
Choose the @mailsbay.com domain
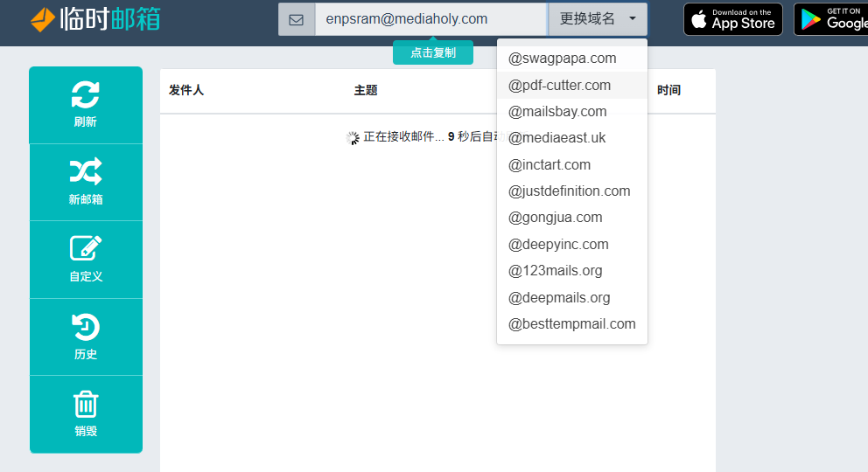572,112
